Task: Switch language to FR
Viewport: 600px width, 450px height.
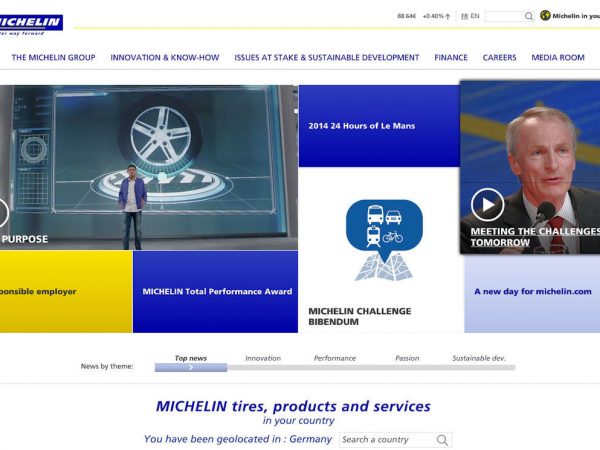Action: point(465,16)
